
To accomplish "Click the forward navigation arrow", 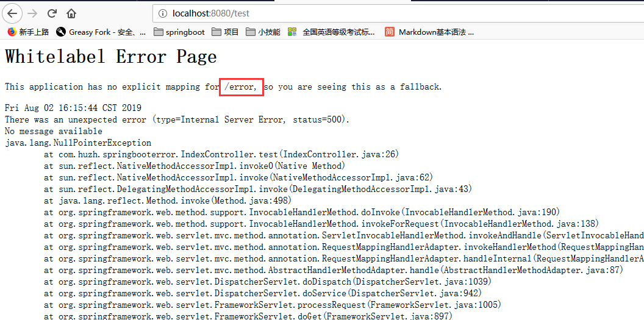I will tap(32, 13).
